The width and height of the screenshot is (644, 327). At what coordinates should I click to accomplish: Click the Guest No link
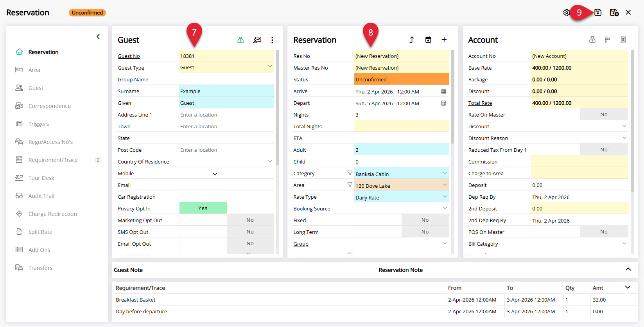pos(129,56)
